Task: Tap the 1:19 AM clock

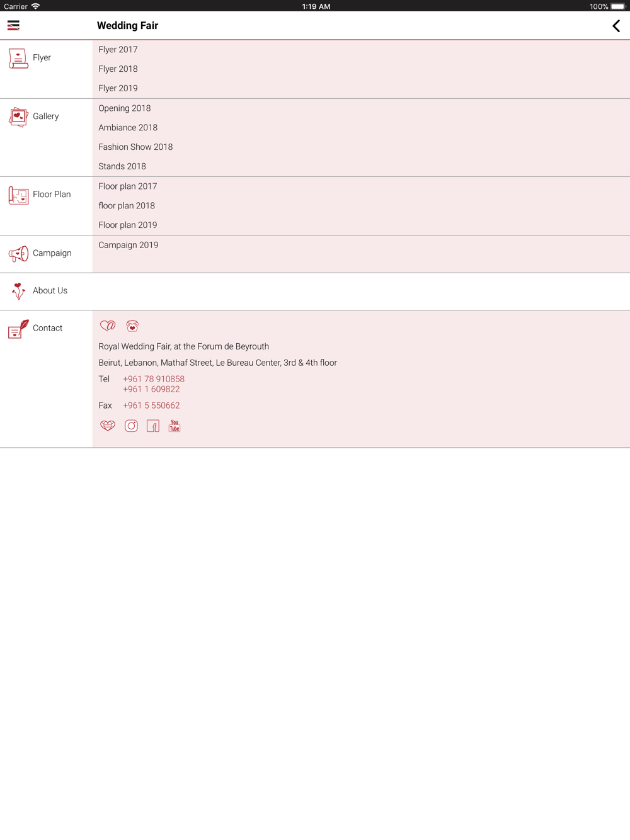Action: (x=316, y=6)
